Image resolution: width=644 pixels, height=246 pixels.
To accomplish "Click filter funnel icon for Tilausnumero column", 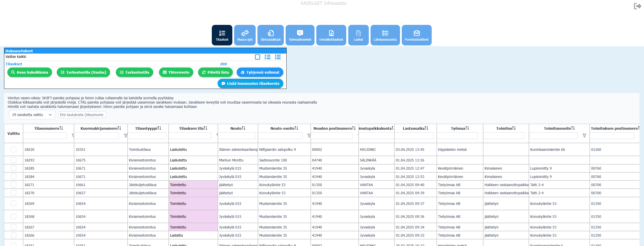I will (73, 136).
